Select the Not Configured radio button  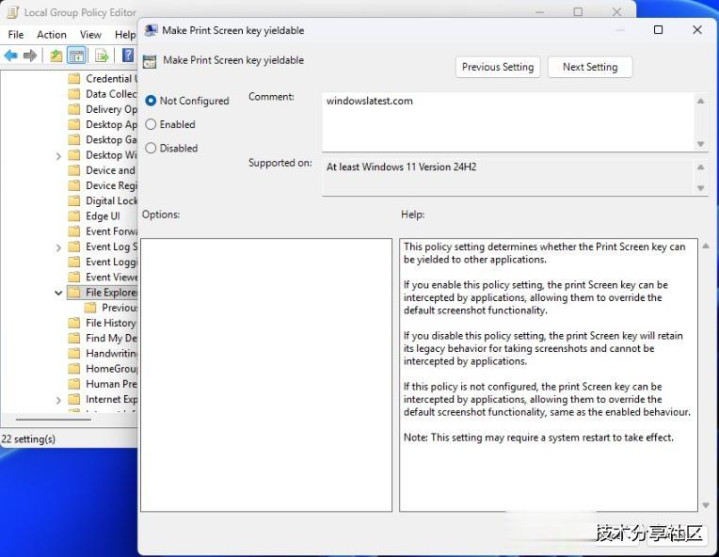tap(150, 100)
